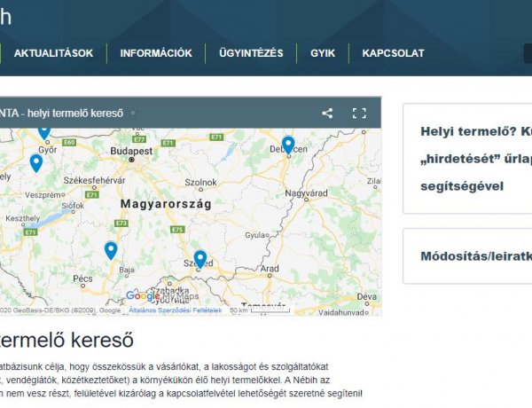
Task: Click the E75 road marker on map
Action: click(x=177, y=230)
